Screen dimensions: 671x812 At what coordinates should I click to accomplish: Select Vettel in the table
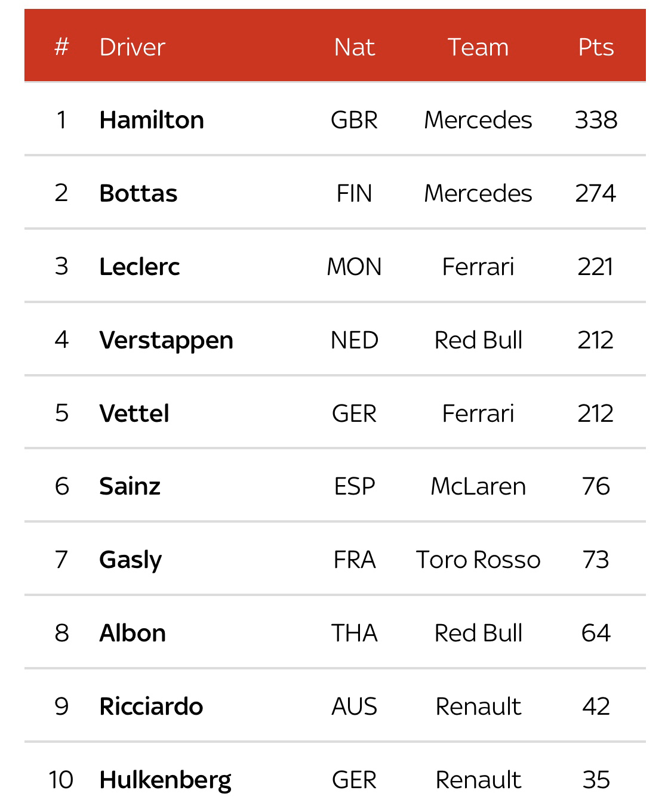click(x=134, y=413)
